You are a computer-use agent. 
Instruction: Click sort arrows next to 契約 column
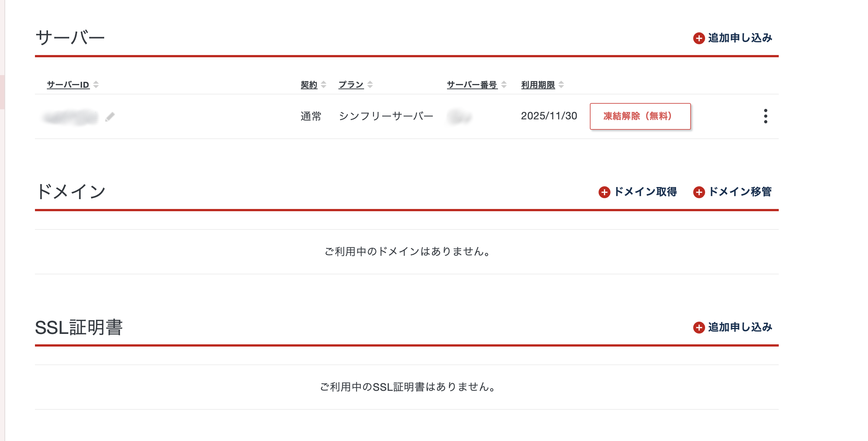(x=324, y=85)
